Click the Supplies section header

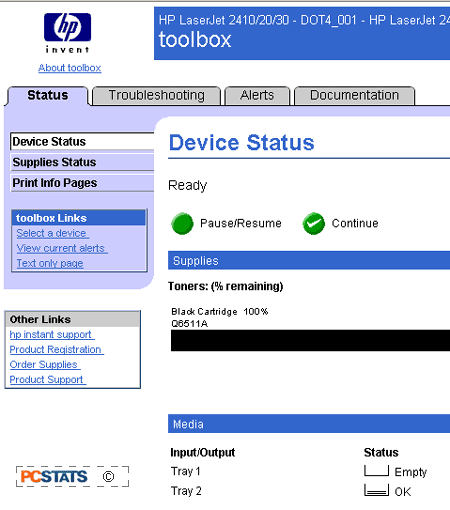click(x=309, y=261)
